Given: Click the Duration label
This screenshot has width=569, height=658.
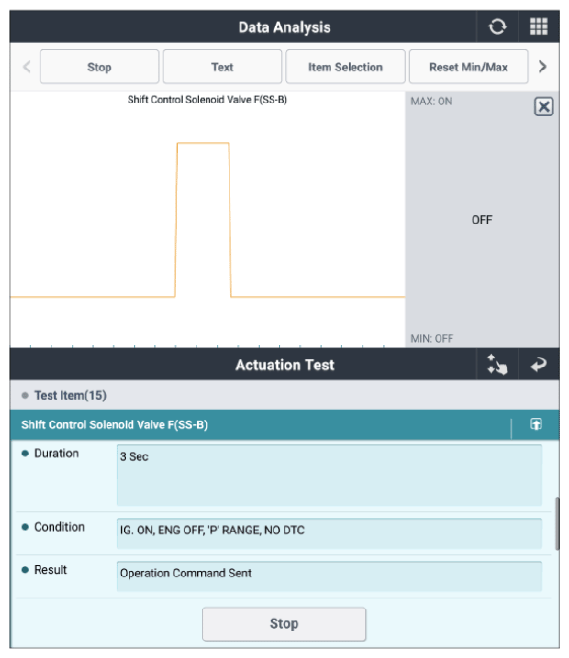Looking at the screenshot, I should [x=56, y=453].
